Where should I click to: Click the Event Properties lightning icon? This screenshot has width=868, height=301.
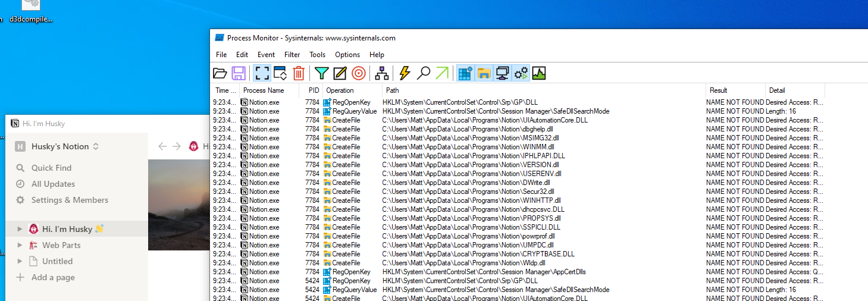coord(405,73)
